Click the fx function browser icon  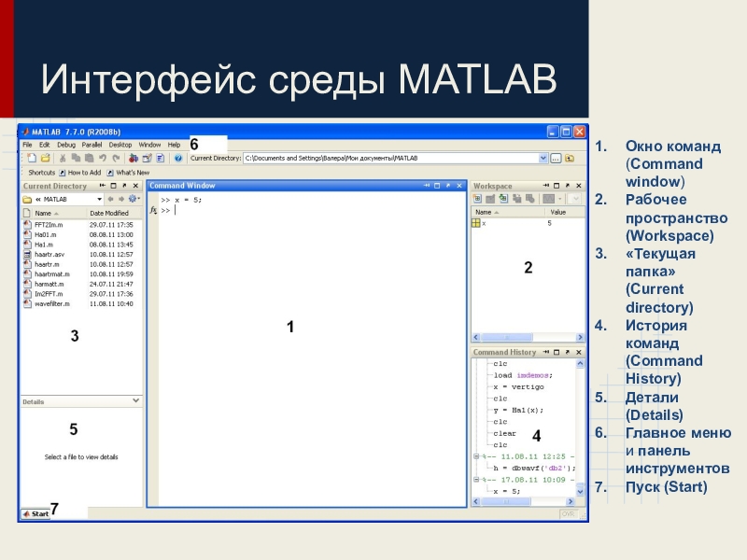point(153,210)
